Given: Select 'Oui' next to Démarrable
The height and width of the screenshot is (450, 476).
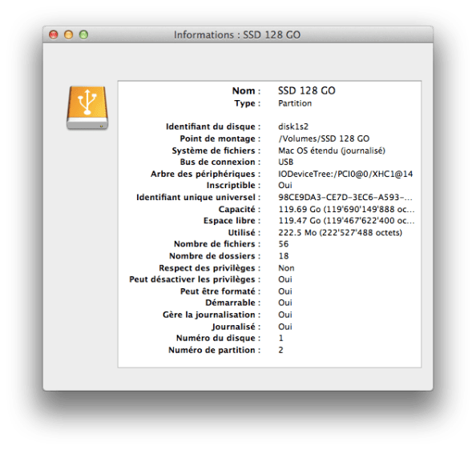Looking at the screenshot, I should click(285, 303).
